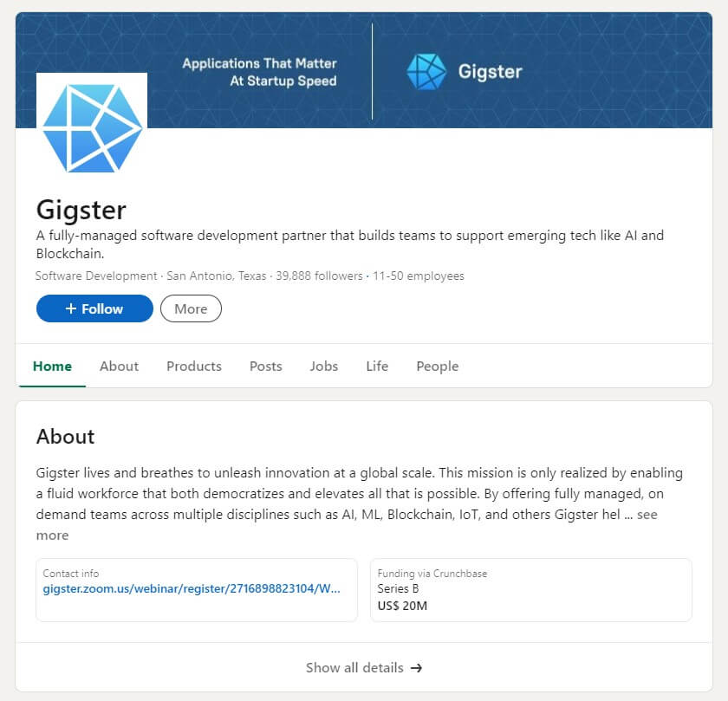Viewport: 728px width, 701px height.
Task: Switch to the Home tab
Action: (x=52, y=367)
